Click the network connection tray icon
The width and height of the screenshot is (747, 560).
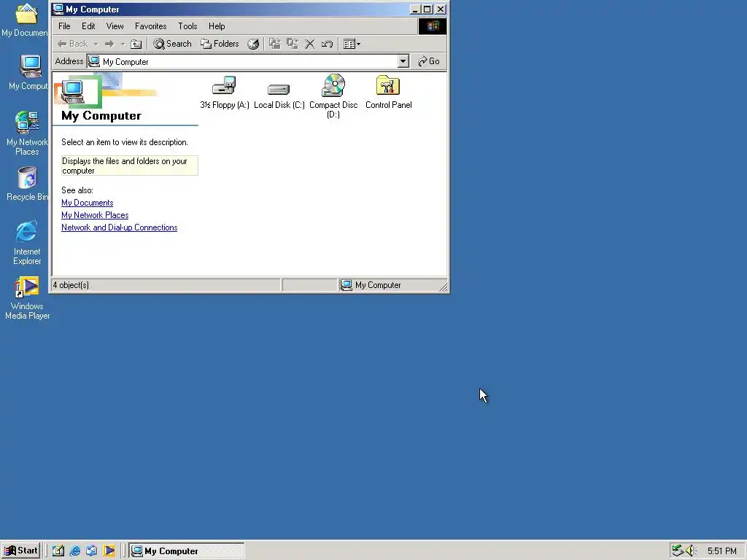[678, 551]
